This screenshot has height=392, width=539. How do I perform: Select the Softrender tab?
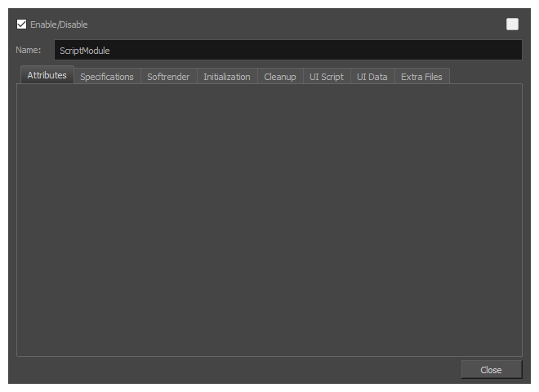click(x=168, y=77)
